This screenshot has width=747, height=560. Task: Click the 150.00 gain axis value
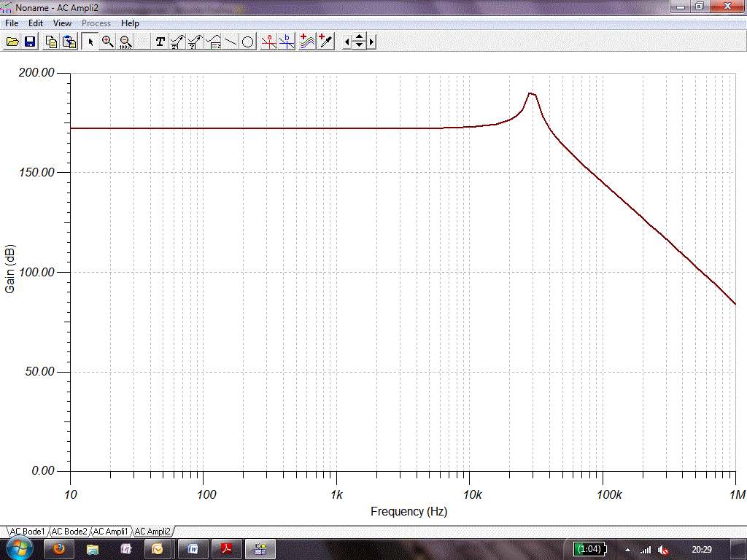(x=36, y=172)
